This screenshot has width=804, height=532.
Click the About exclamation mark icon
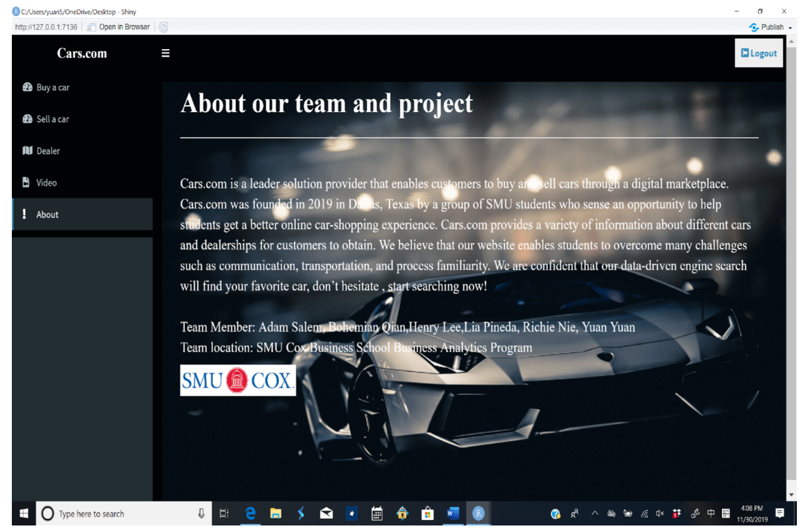(x=24, y=214)
